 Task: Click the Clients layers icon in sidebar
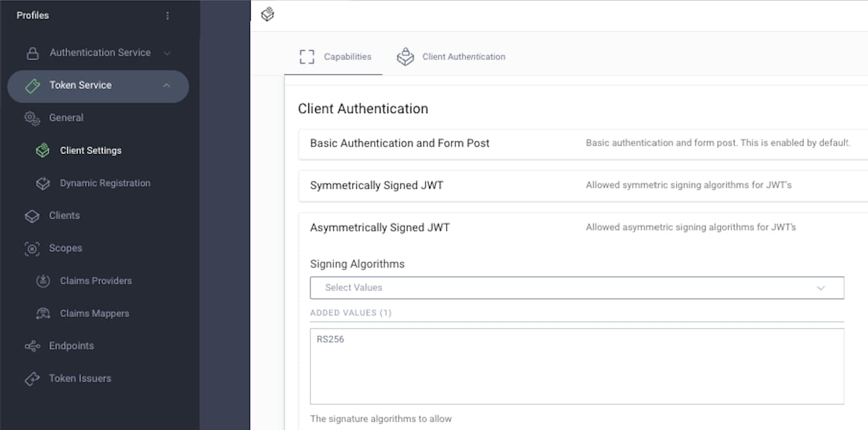click(x=32, y=216)
